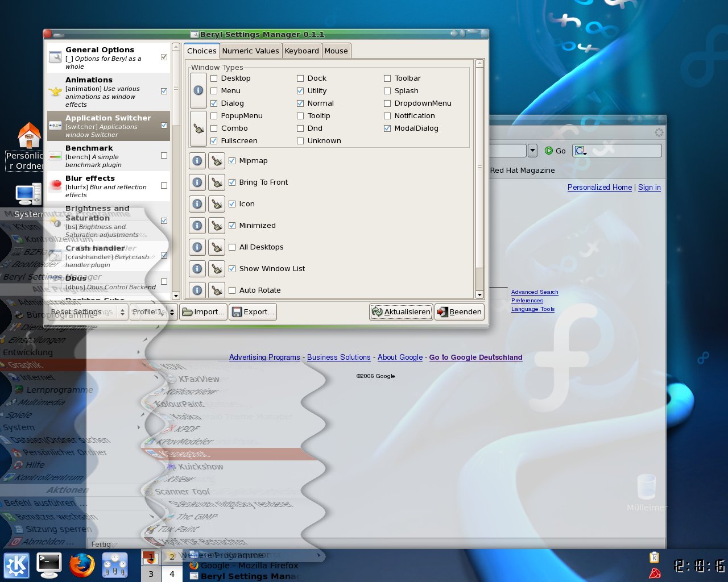728x582 pixels.
Task: Switch to Keyboard tab
Action: point(302,51)
